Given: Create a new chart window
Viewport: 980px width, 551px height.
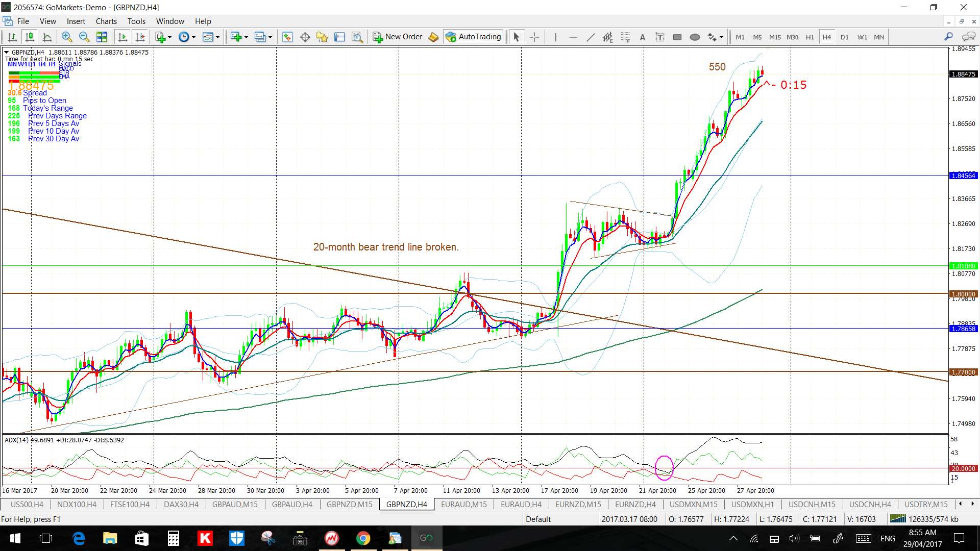Looking at the screenshot, I should pos(236,37).
